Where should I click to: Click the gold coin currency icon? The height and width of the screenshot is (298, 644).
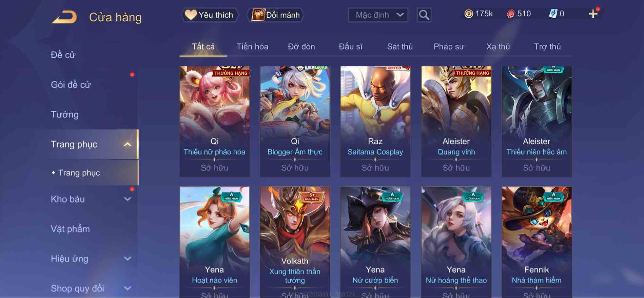(x=469, y=14)
